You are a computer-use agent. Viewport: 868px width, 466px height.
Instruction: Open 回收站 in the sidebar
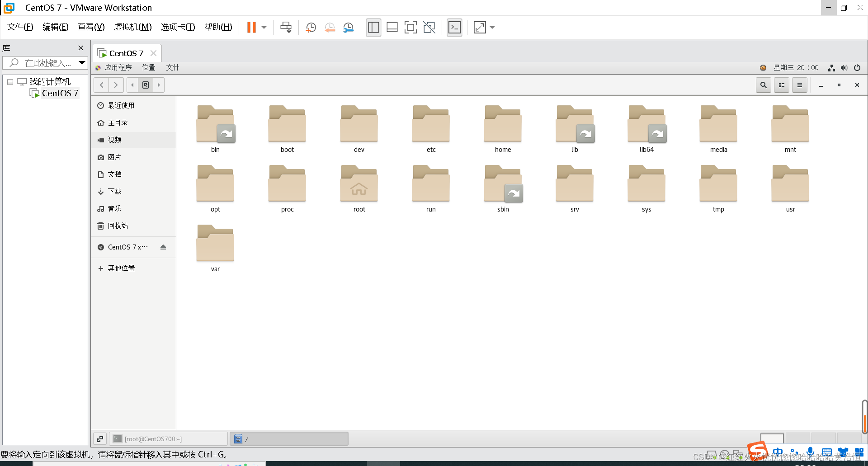(x=133, y=226)
